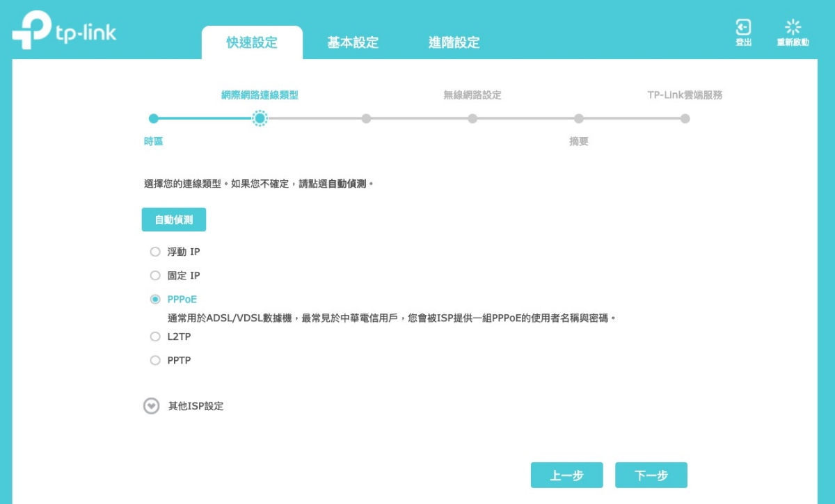Select the L2TP radio button
Image resolution: width=835 pixels, height=504 pixels.
pyautogui.click(x=155, y=336)
